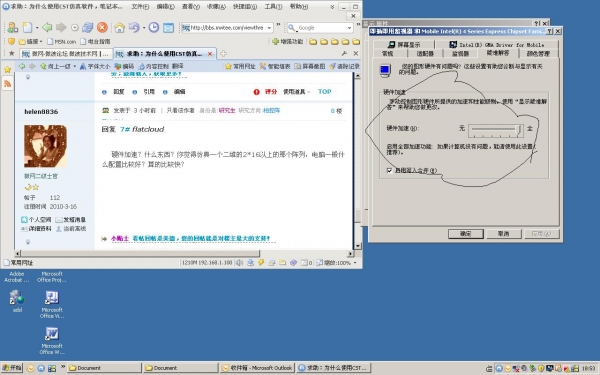Click the new blank page icon
The image size is (600, 375).
(x=28, y=28)
